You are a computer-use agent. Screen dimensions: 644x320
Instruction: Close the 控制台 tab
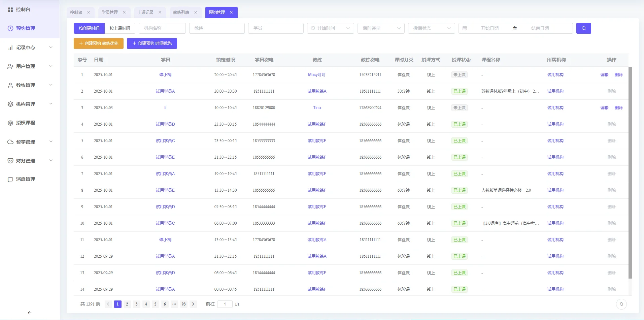point(89,12)
